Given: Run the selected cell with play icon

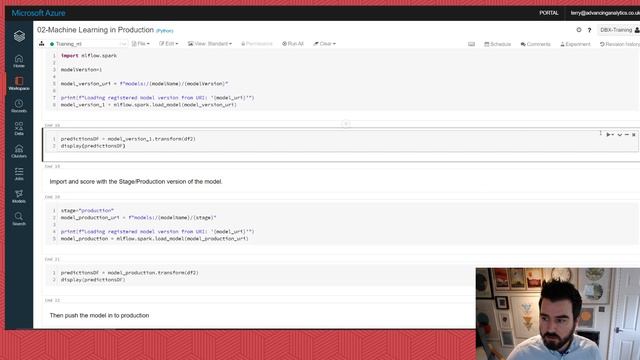Looking at the screenshot, I should 609,134.
